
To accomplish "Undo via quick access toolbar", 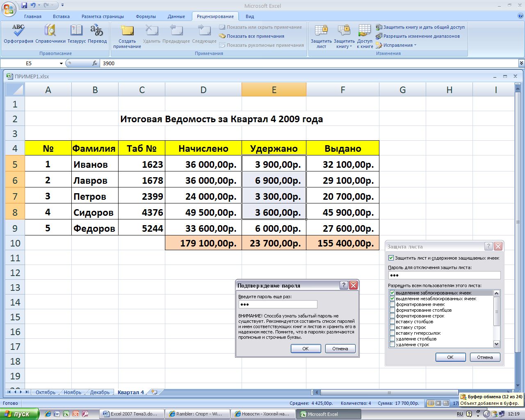I will (33, 5).
